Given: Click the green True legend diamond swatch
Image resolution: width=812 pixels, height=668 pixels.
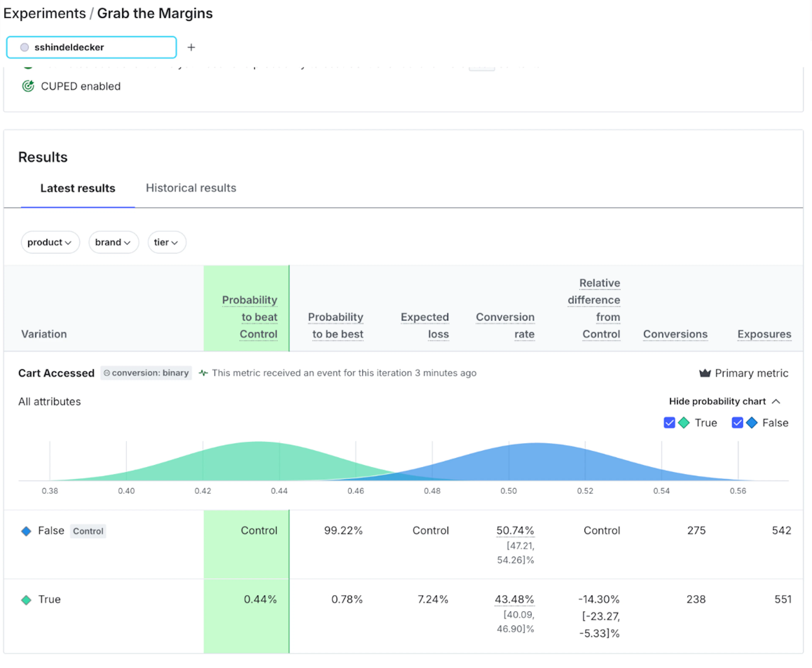Looking at the screenshot, I should pos(684,422).
